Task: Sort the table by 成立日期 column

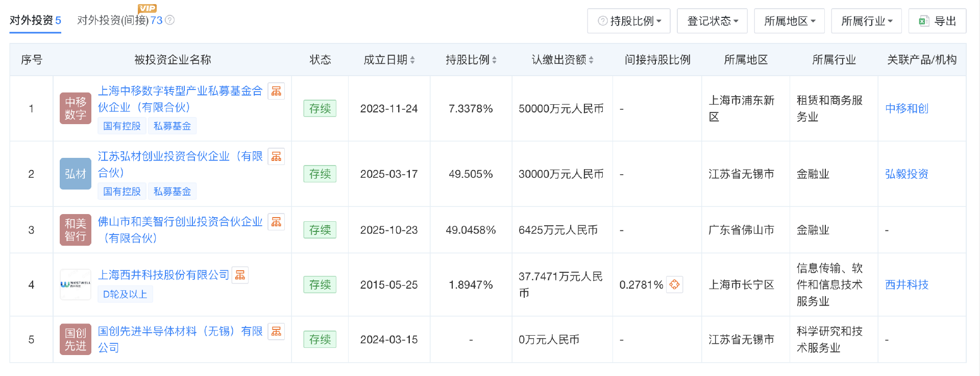Action: pyautogui.click(x=389, y=60)
